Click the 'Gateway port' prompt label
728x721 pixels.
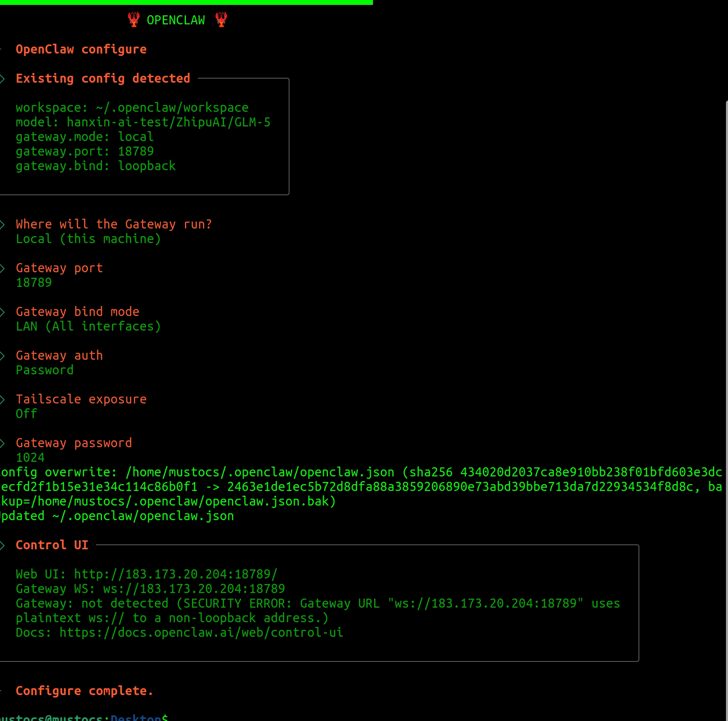point(59,268)
